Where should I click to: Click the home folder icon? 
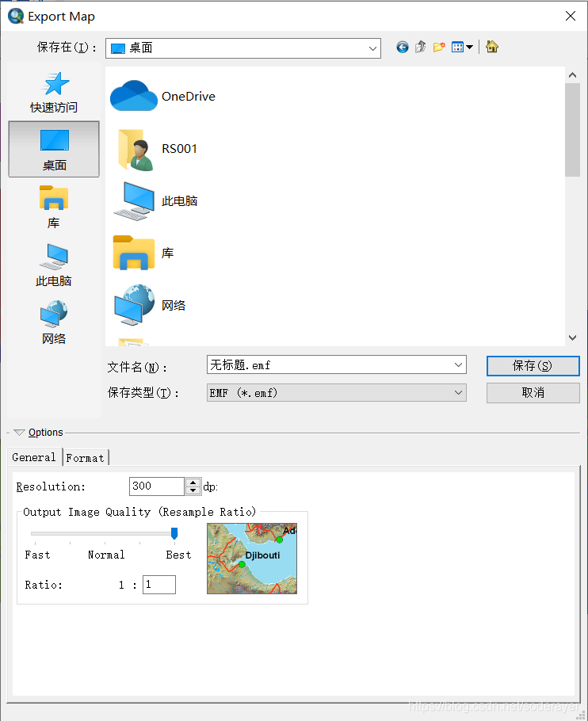tap(492, 47)
